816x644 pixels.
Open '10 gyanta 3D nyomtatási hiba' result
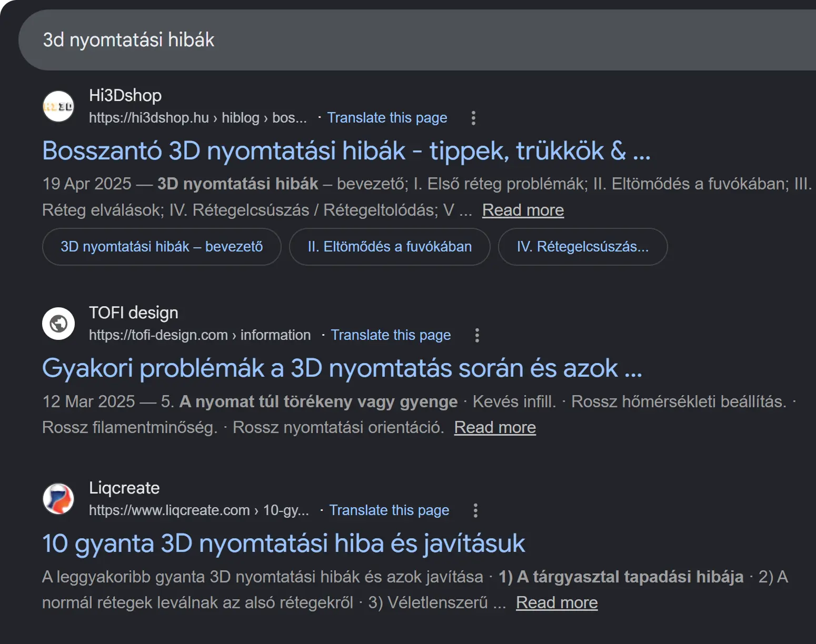point(284,544)
